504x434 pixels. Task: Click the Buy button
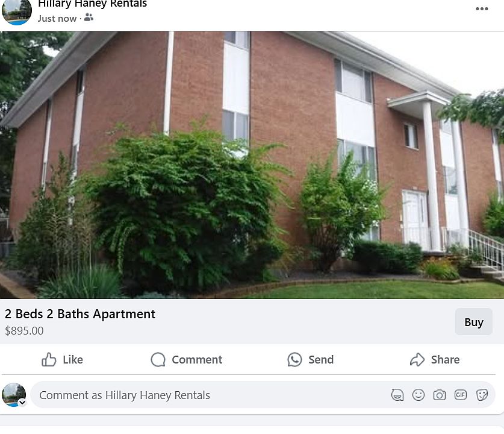[x=474, y=322]
